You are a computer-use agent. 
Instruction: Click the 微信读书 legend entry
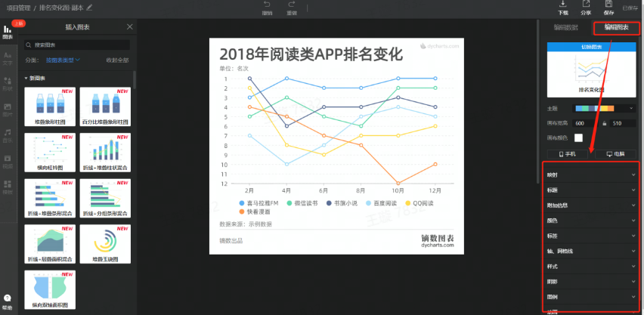point(302,203)
